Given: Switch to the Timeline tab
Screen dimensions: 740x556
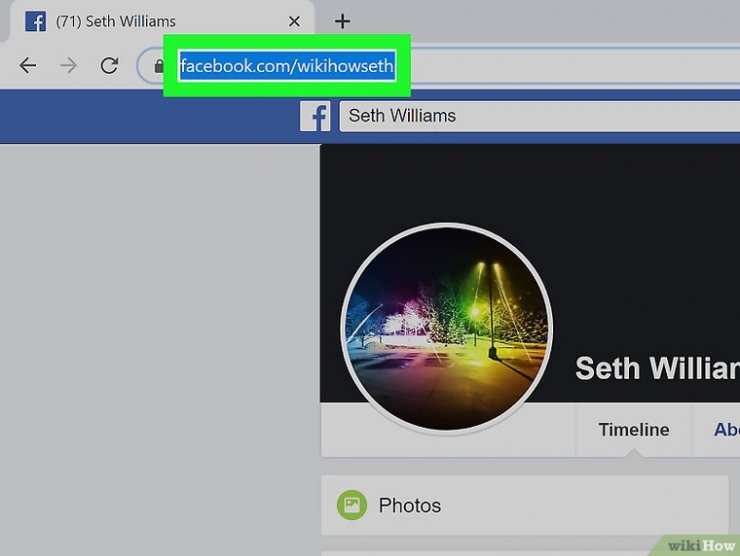Looking at the screenshot, I should coord(633,430).
